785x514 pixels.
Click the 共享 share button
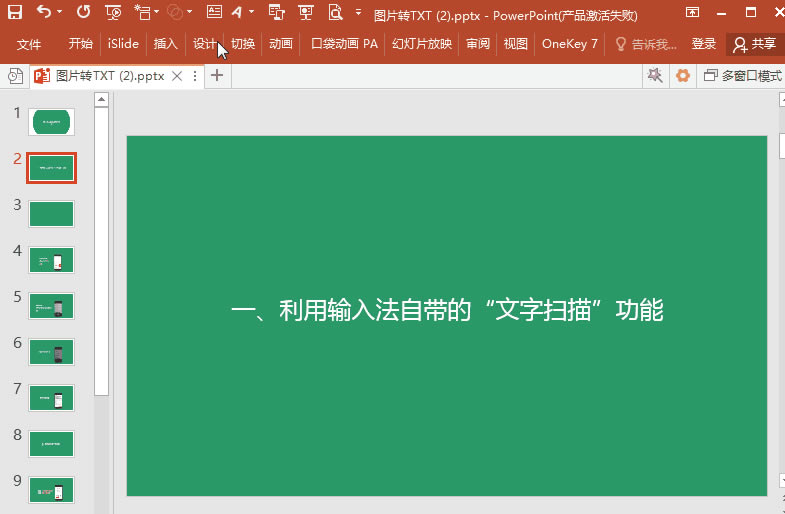click(754, 44)
